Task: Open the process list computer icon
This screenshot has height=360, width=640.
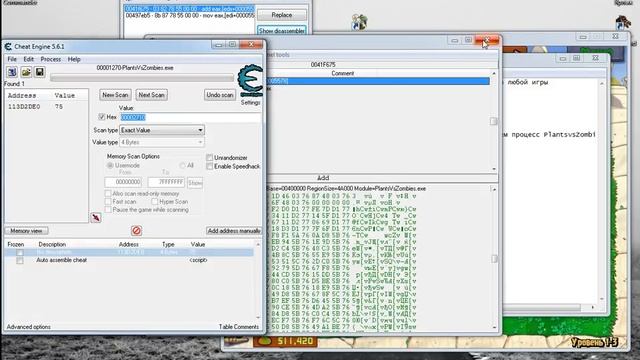Action: (12, 72)
